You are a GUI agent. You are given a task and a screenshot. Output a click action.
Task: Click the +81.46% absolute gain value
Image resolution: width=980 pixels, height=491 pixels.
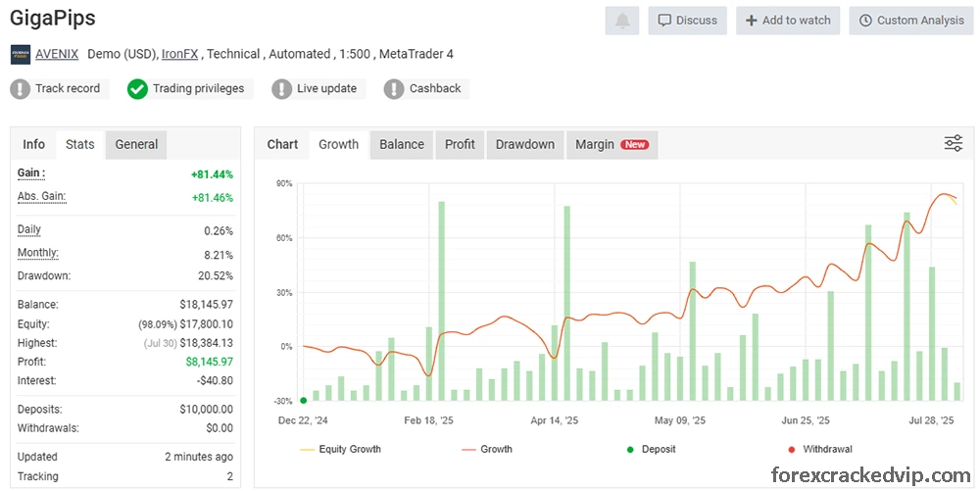pyautogui.click(x=213, y=198)
